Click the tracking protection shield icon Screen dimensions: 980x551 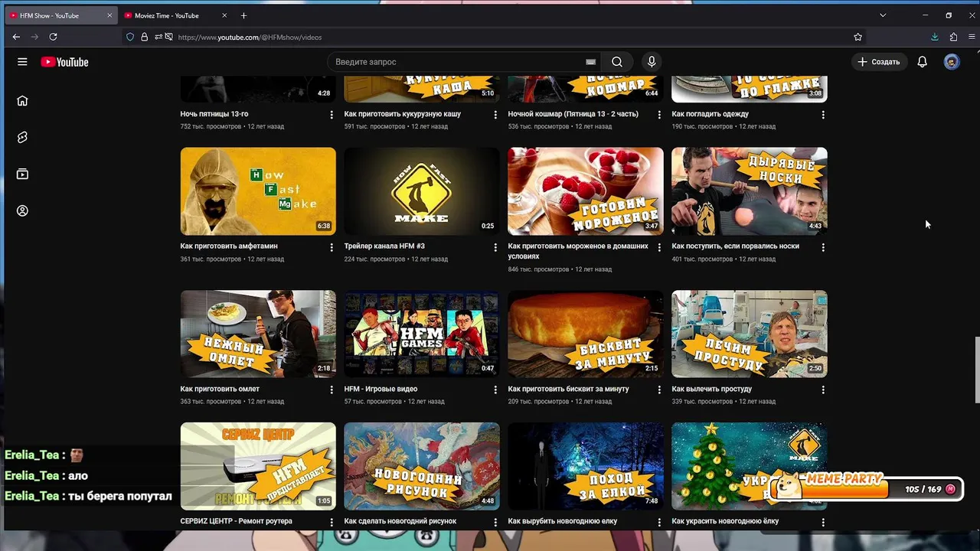click(130, 37)
